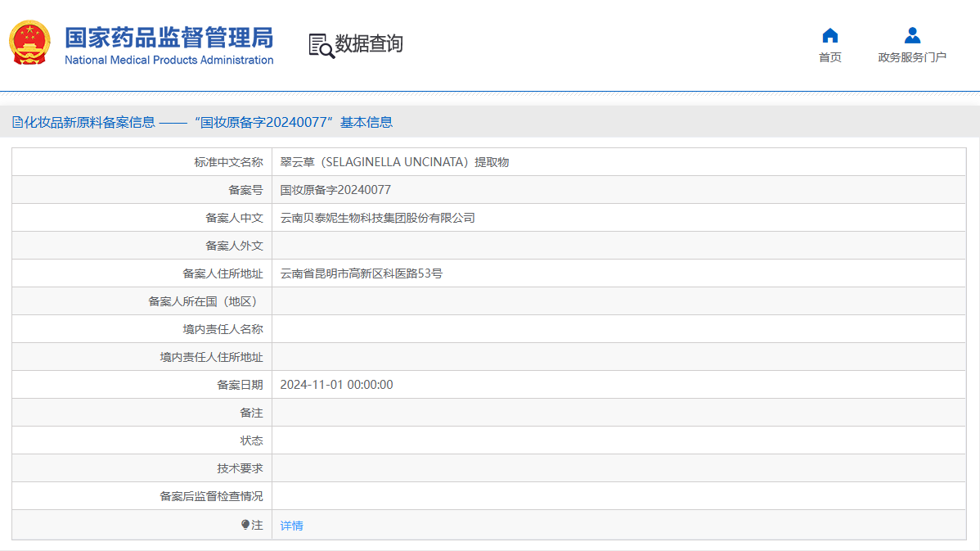This screenshot has width=980, height=551.
Task: Click the document icon before 化妆品新原料备案信息
Action: coord(17,123)
